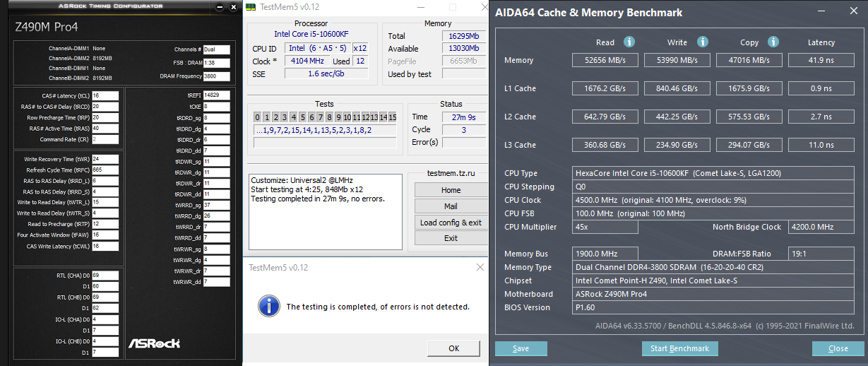Click the Memory Copy value 47016 MB/s

[749, 60]
